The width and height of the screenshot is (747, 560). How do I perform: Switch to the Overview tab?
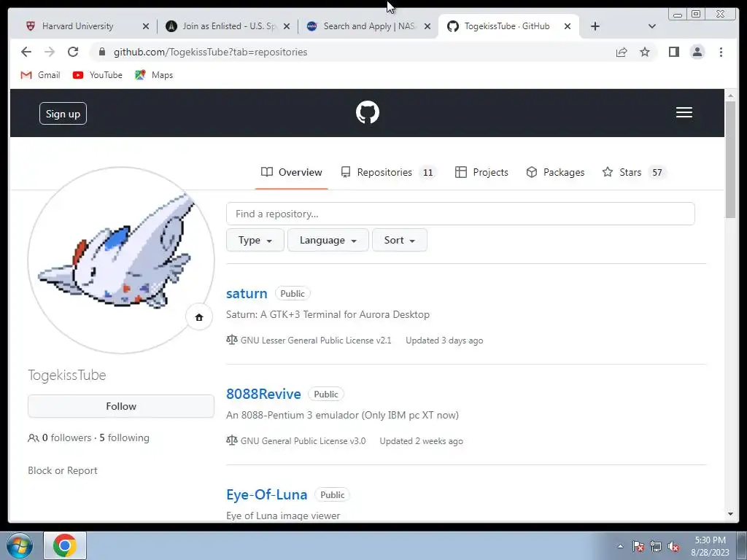tap(292, 172)
